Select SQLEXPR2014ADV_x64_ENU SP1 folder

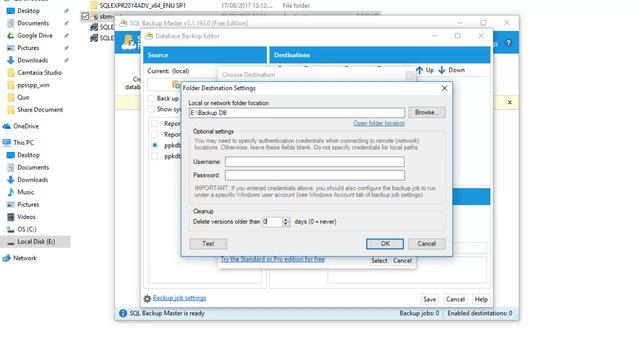tap(142, 5)
